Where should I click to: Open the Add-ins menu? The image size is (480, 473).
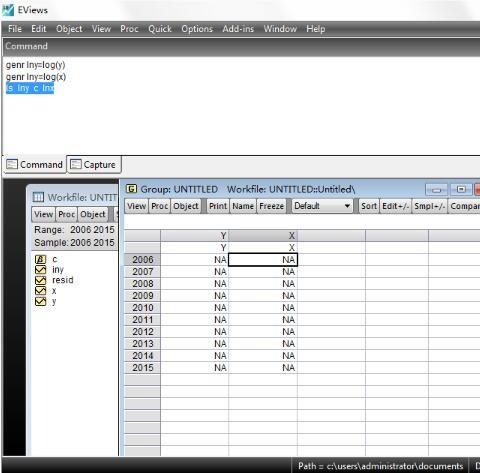[x=238, y=29]
